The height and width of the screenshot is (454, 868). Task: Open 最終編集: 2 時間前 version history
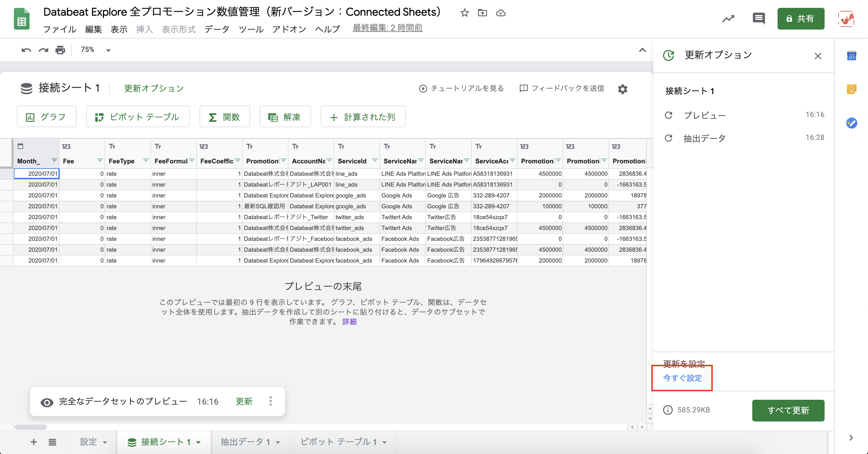coord(387,28)
